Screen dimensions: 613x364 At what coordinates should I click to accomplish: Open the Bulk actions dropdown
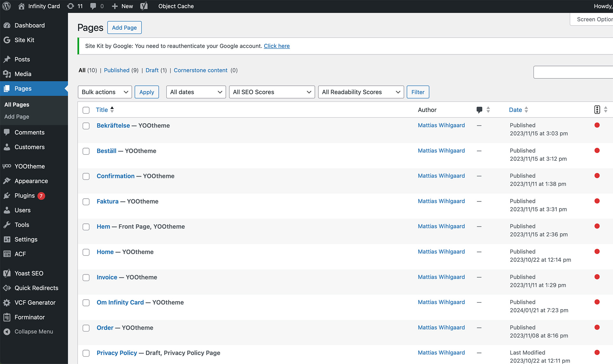coord(105,92)
